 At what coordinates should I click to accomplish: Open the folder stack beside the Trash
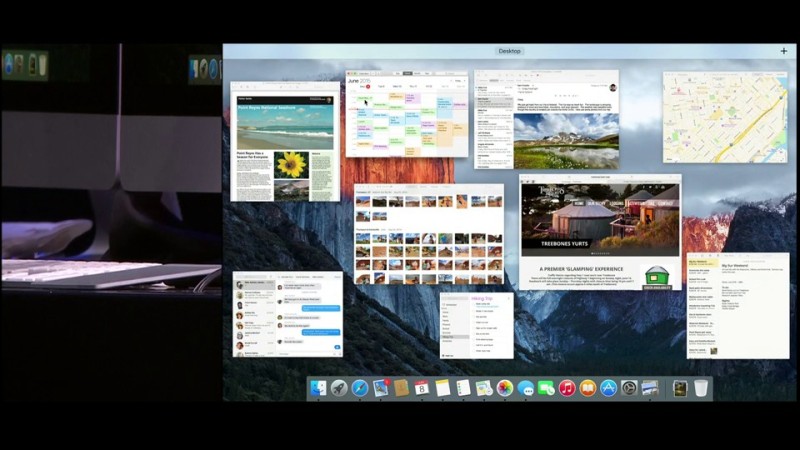coord(680,388)
